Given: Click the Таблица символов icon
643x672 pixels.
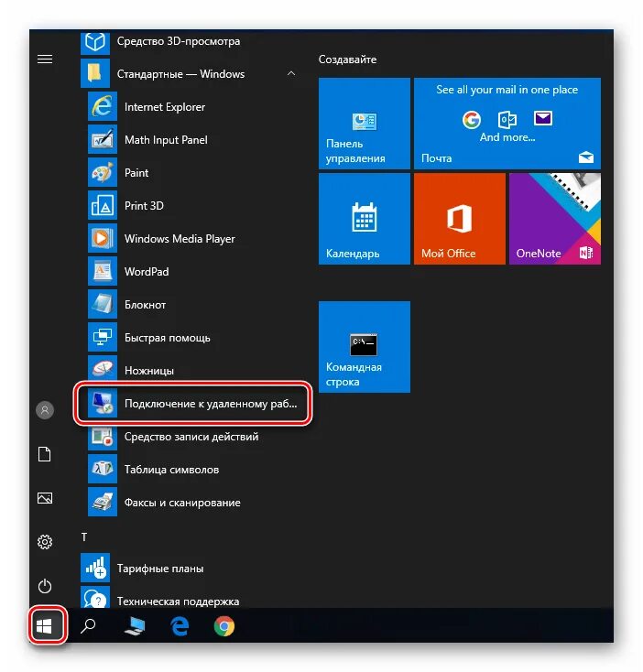Looking at the screenshot, I should [x=103, y=470].
